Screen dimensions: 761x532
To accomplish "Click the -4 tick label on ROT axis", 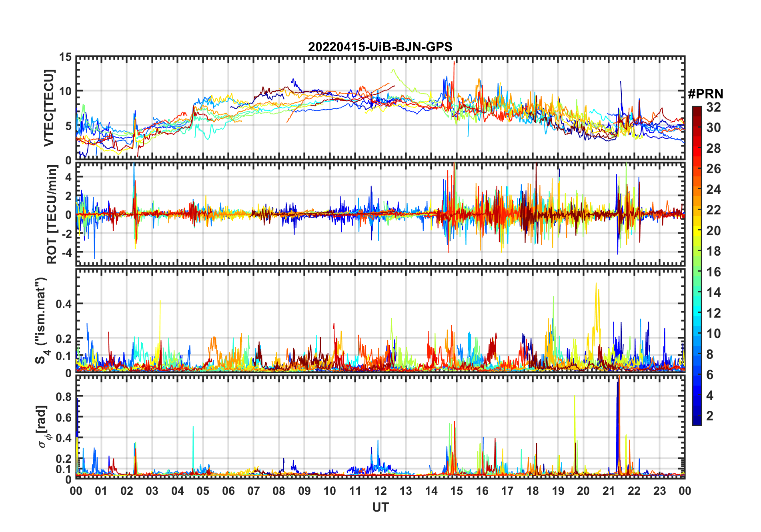I will (66, 252).
